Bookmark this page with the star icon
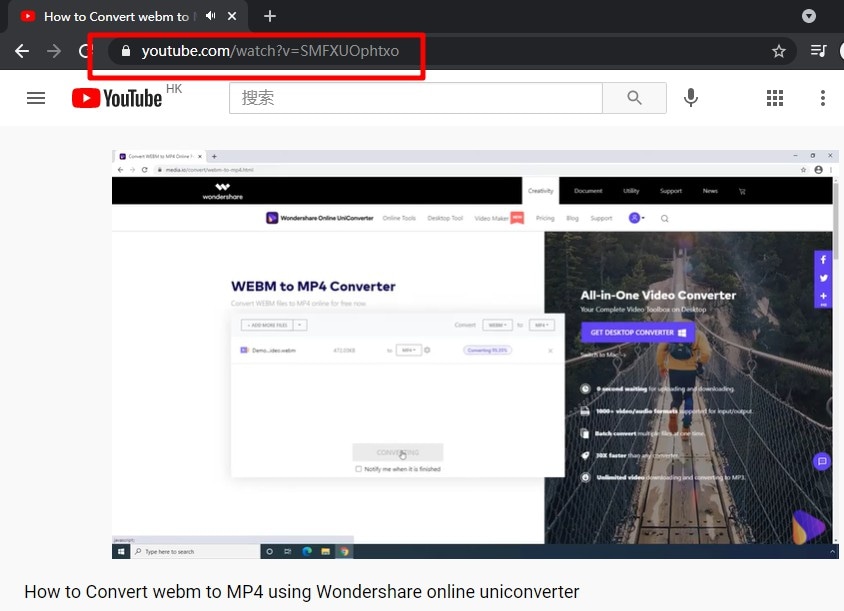This screenshot has height=611, width=844. tap(778, 51)
